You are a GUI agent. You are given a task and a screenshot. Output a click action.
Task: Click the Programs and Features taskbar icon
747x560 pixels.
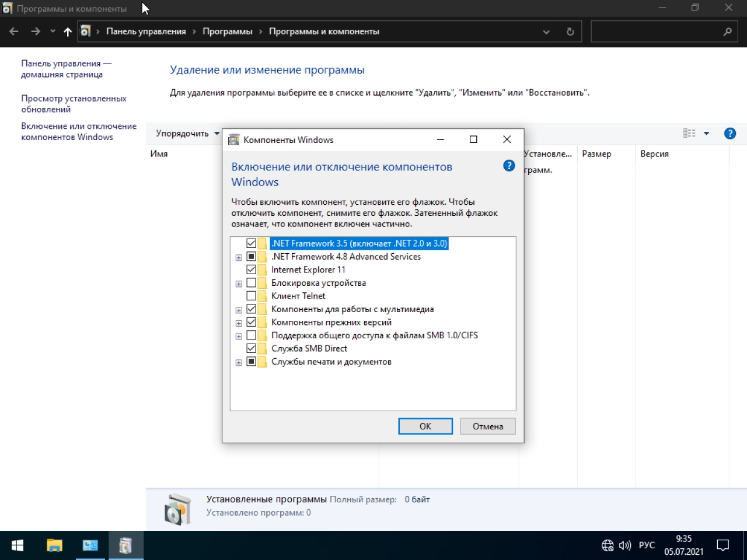click(x=125, y=545)
